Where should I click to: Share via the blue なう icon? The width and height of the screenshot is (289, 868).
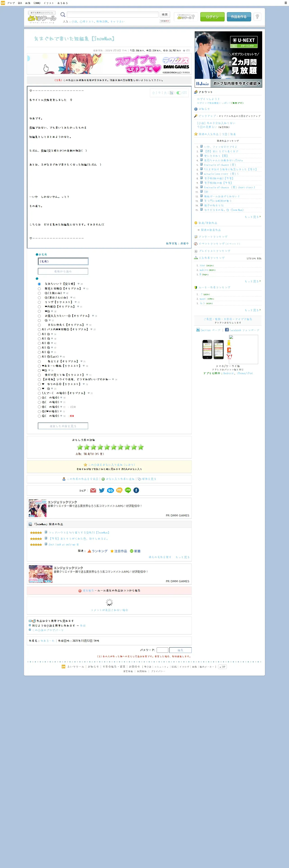click(110, 490)
